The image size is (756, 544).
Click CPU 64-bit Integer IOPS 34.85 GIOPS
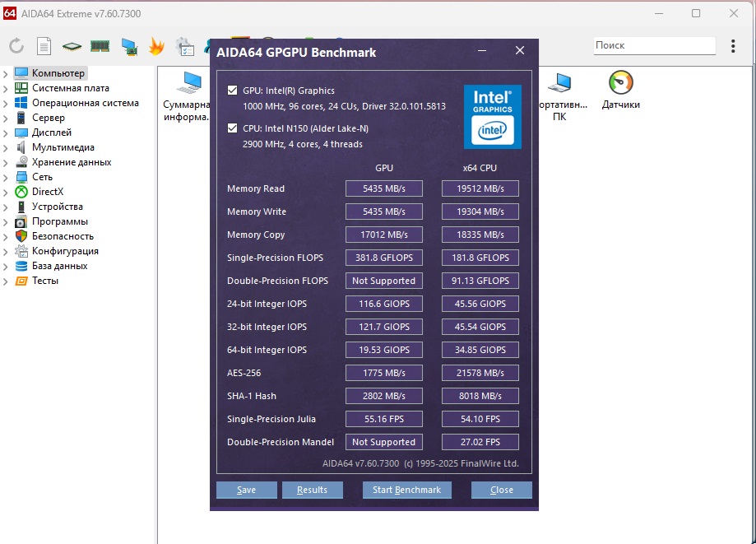pyautogui.click(x=480, y=350)
